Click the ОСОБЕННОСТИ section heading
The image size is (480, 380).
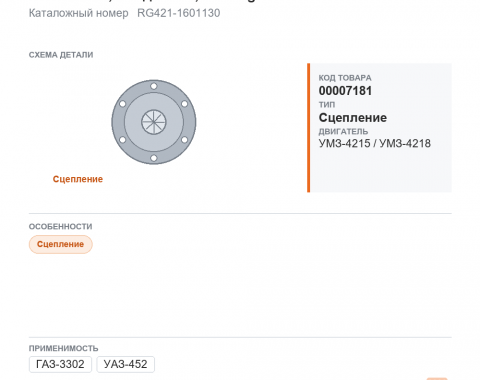60,227
